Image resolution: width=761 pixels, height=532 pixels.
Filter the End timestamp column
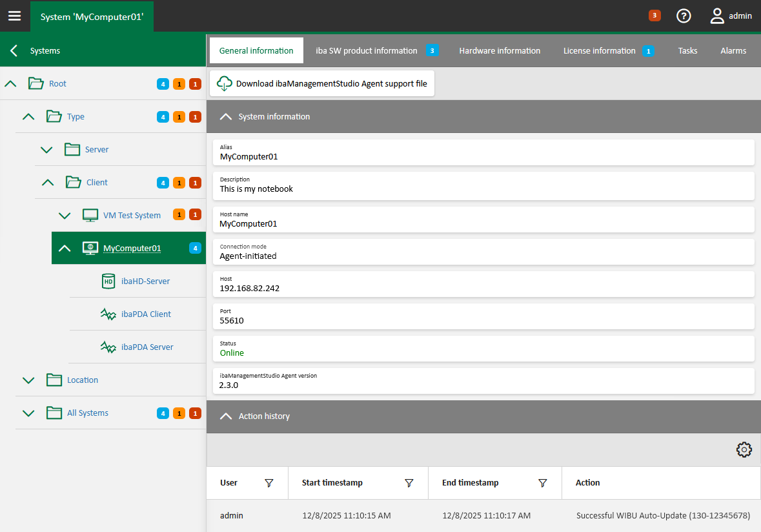click(542, 483)
